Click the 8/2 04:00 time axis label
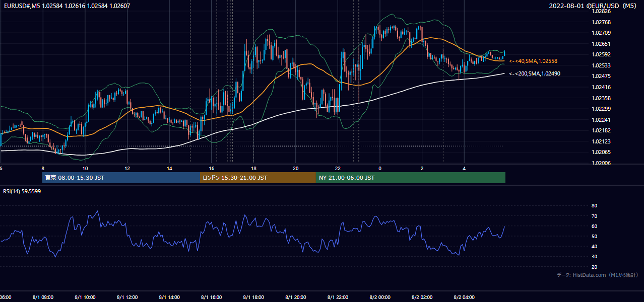 (465, 297)
